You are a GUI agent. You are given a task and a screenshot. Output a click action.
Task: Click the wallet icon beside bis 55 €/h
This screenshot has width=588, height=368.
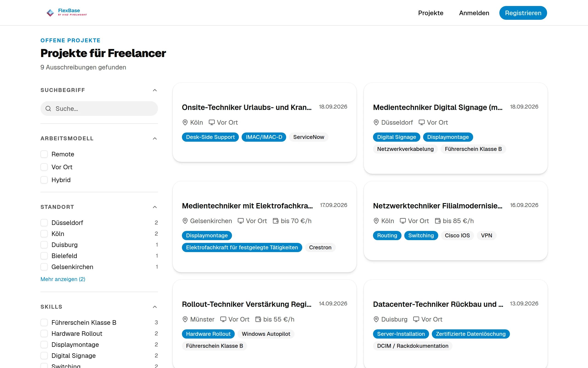pos(258,319)
